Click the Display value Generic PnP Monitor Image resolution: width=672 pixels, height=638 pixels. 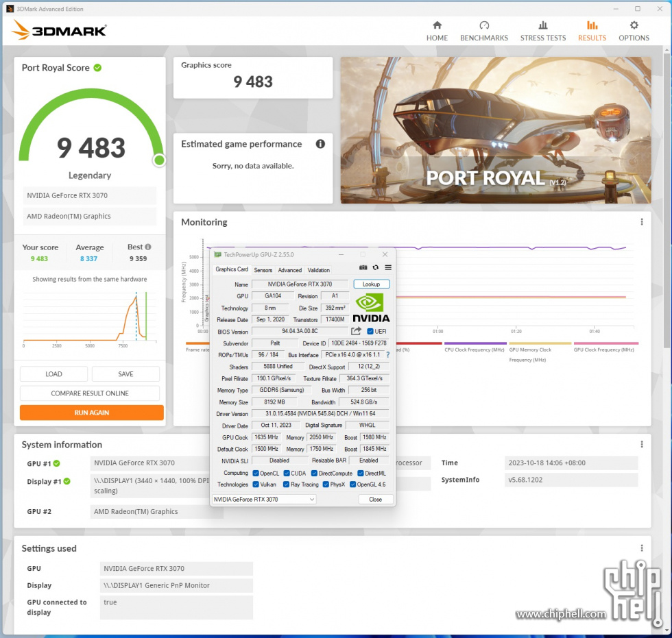pyautogui.click(x=176, y=585)
